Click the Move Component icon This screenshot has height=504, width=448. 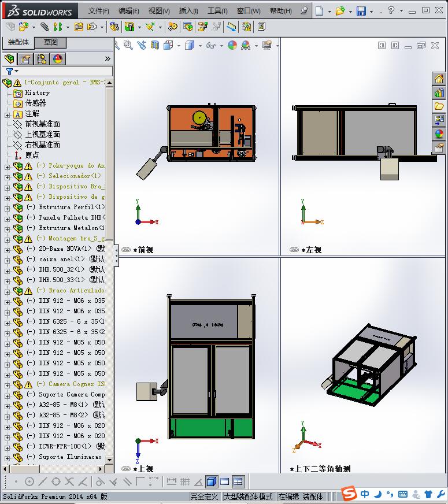(92, 27)
